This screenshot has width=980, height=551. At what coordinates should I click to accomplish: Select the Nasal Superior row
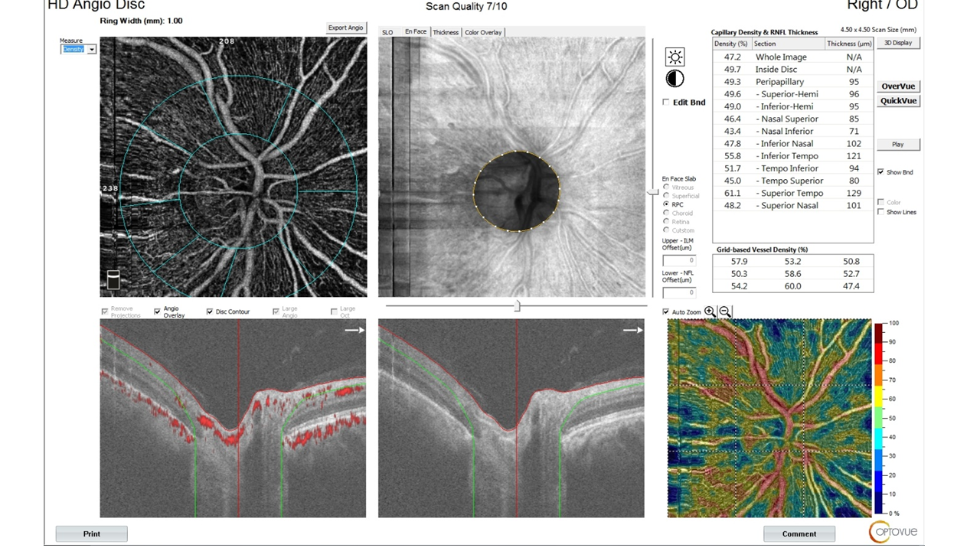click(x=793, y=119)
